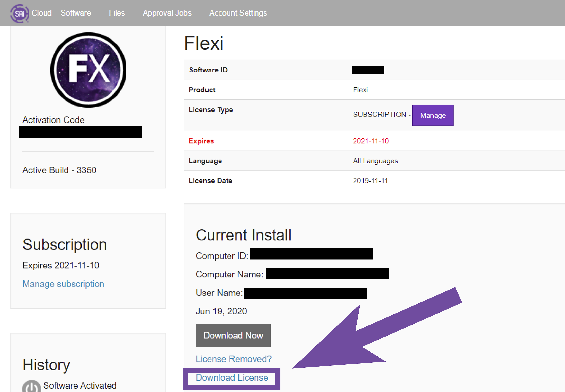Click the License Date value 2019-11-11
565x392 pixels.
click(x=370, y=181)
